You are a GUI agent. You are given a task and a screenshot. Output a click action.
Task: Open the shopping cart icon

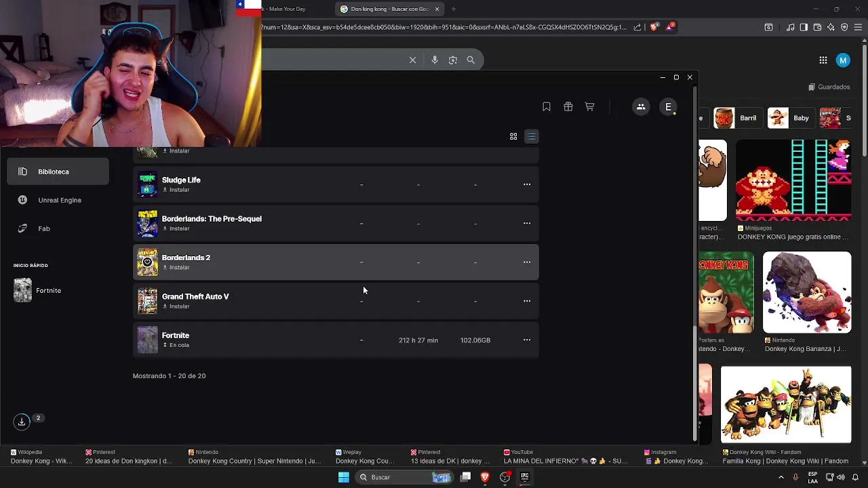[590, 106]
